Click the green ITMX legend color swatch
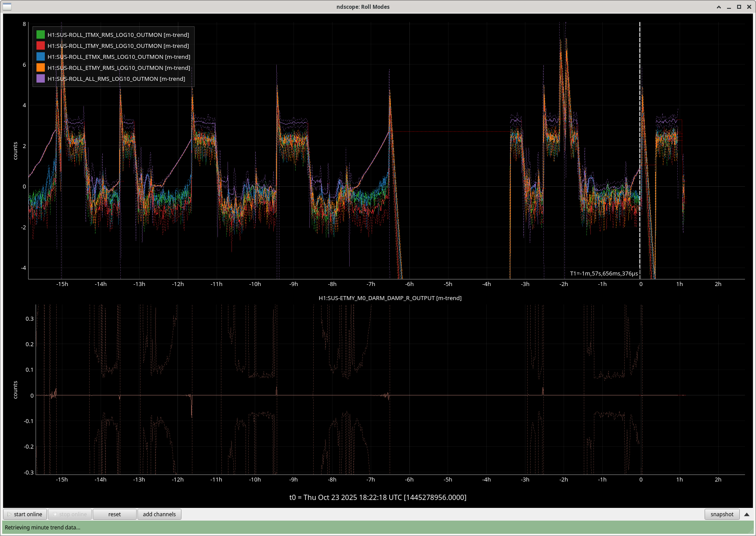 pyautogui.click(x=40, y=35)
